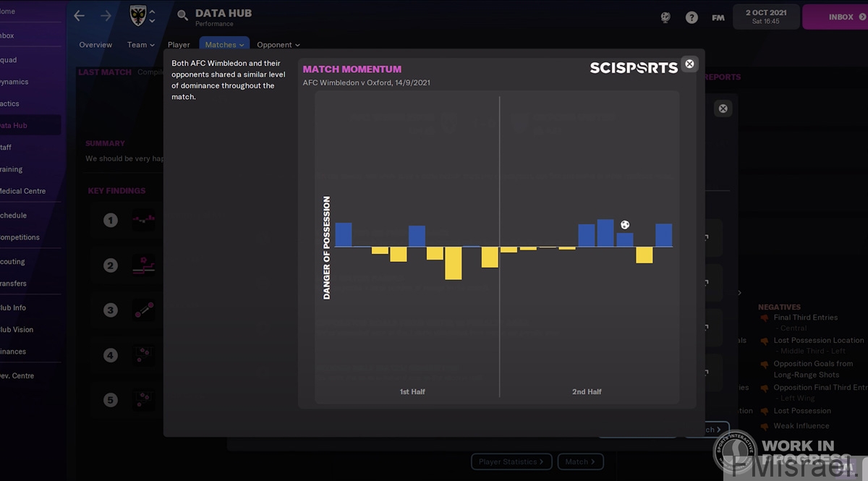The height and width of the screenshot is (481, 868).
Task: Click the Player Statistics button
Action: (511, 461)
